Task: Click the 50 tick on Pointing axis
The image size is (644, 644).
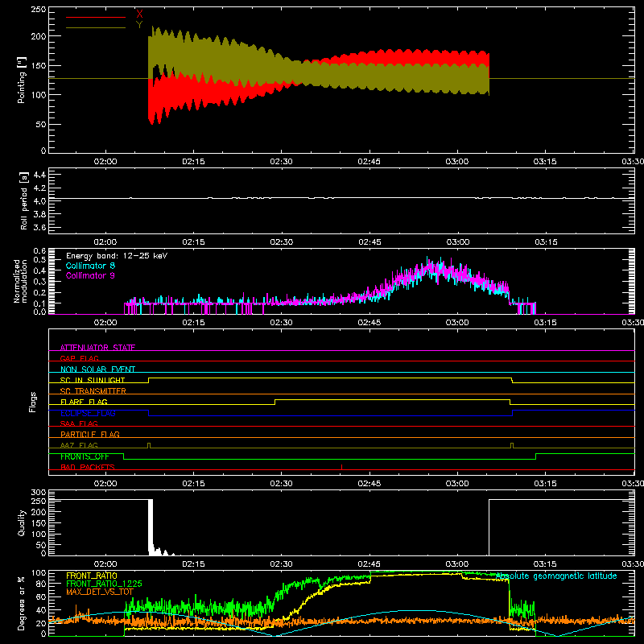Action: (x=41, y=125)
